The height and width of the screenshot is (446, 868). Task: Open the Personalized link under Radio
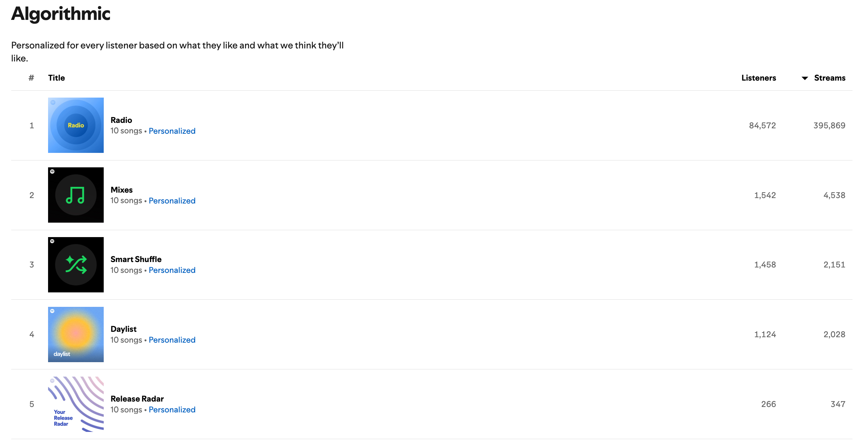click(x=172, y=131)
